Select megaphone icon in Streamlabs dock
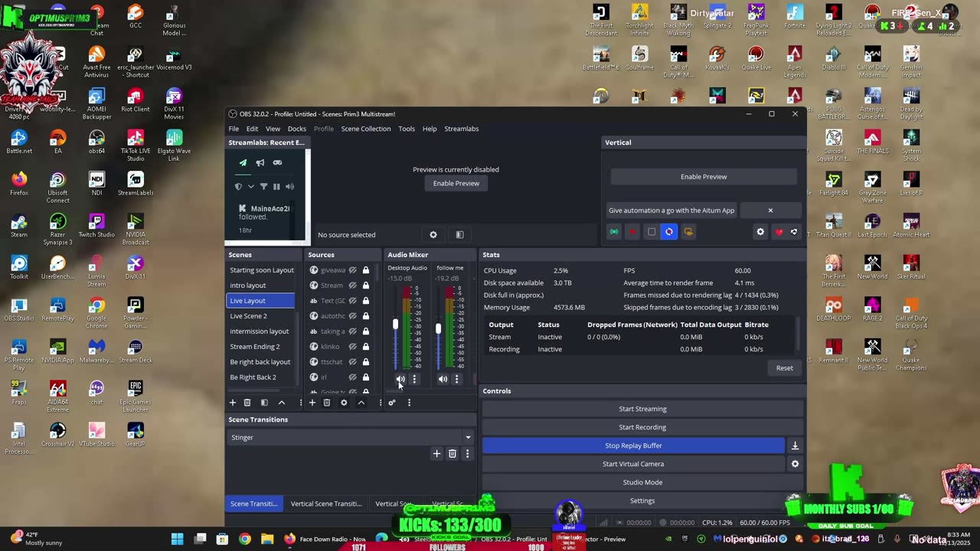 coord(260,163)
